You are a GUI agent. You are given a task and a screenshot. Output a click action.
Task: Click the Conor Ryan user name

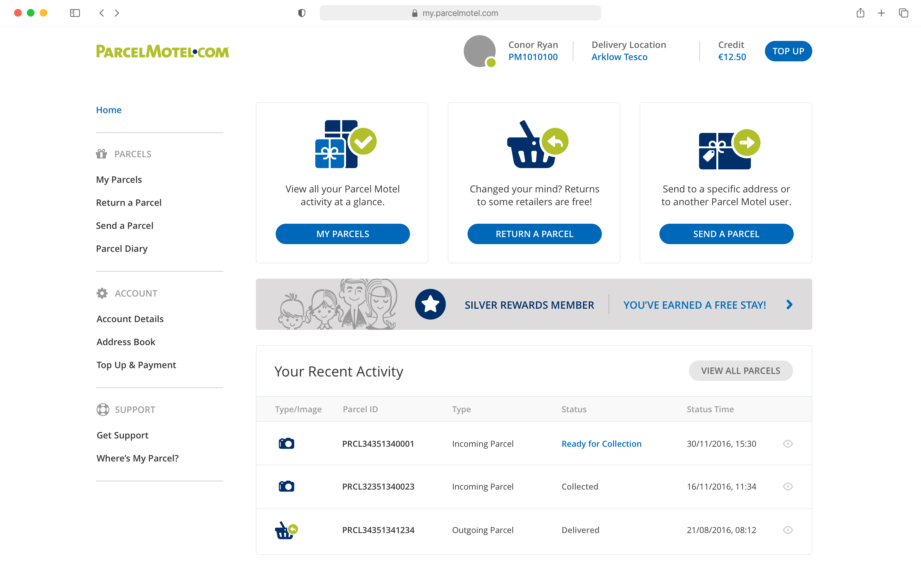pyautogui.click(x=533, y=45)
